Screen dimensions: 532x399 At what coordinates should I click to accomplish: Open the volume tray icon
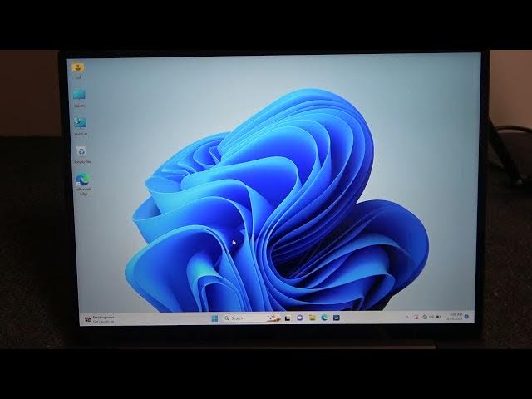point(431,317)
